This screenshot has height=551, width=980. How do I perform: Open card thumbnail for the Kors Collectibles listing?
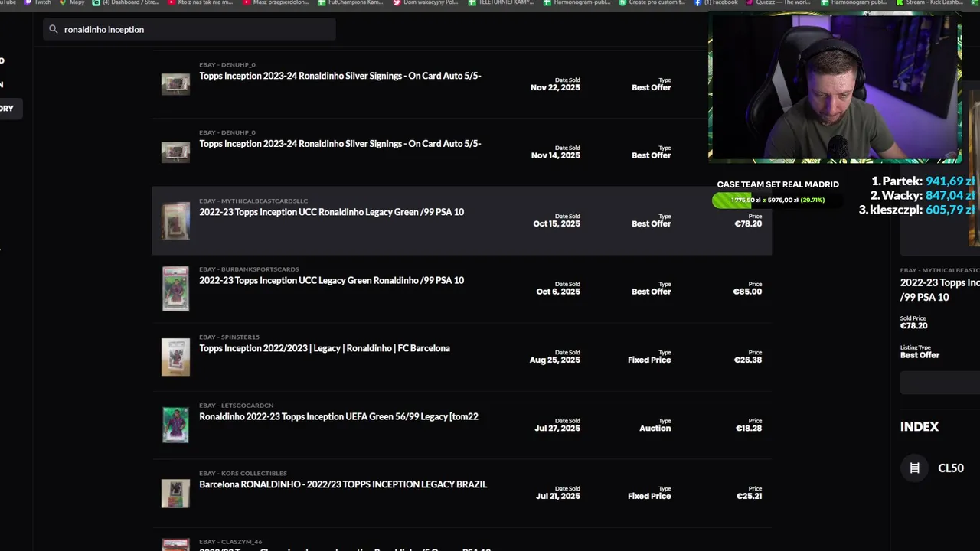175,493
